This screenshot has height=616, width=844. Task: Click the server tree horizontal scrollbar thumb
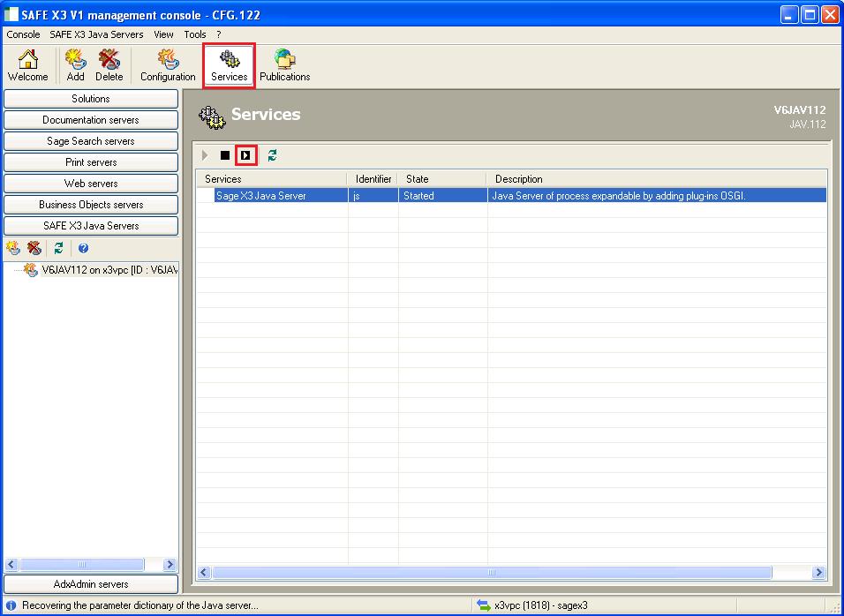pos(82,564)
